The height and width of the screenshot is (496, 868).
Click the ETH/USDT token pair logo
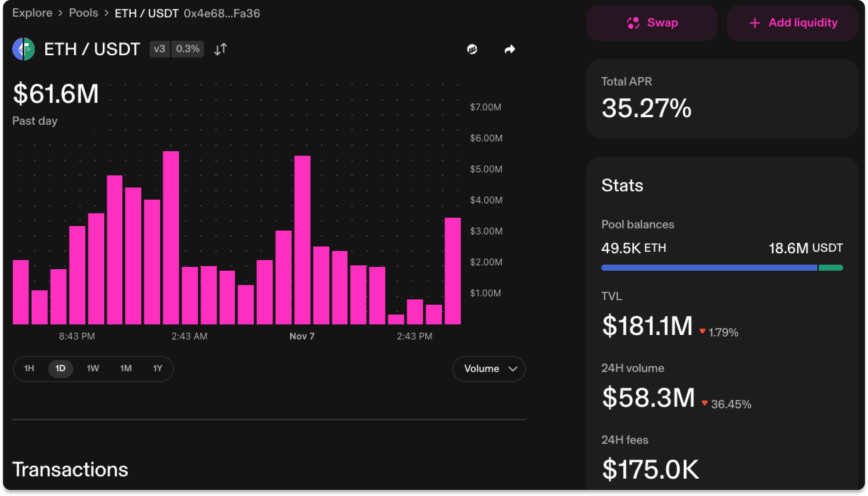pos(23,49)
